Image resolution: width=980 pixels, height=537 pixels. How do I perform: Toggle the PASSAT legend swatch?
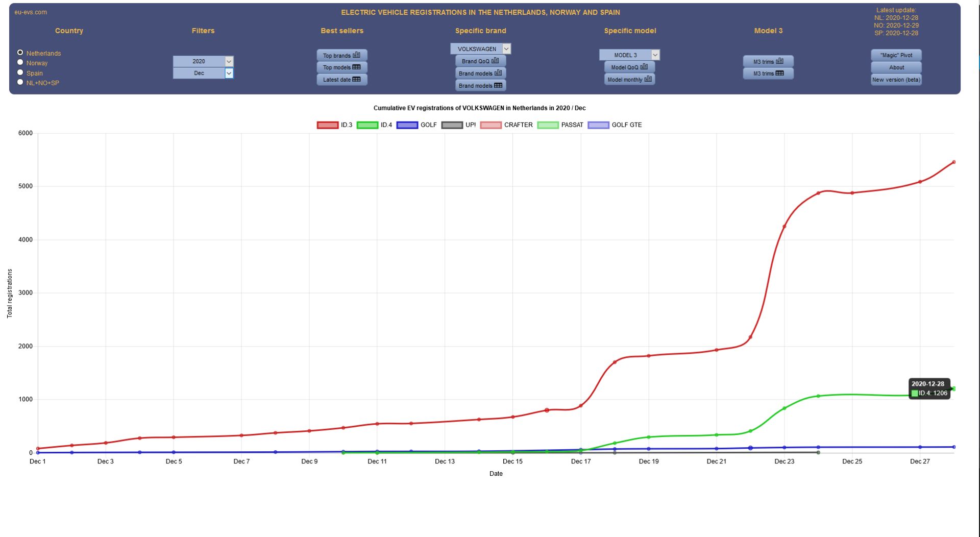click(x=548, y=125)
